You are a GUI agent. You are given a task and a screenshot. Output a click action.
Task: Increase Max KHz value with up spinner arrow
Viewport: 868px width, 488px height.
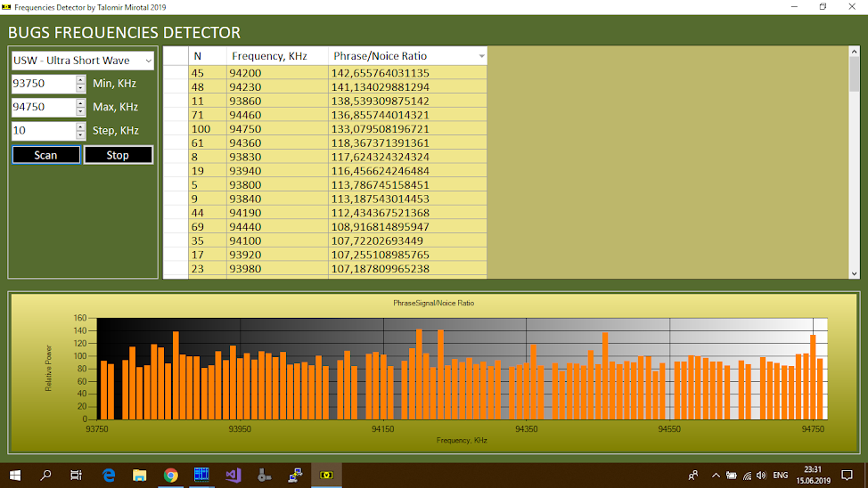(81, 102)
